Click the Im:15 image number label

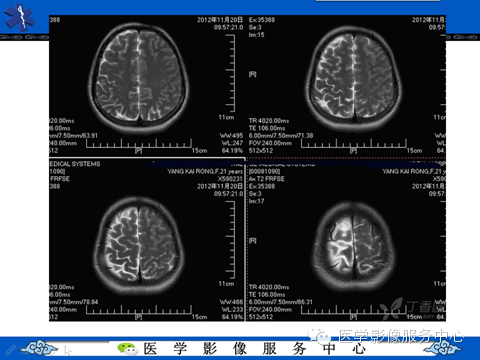tap(256, 35)
